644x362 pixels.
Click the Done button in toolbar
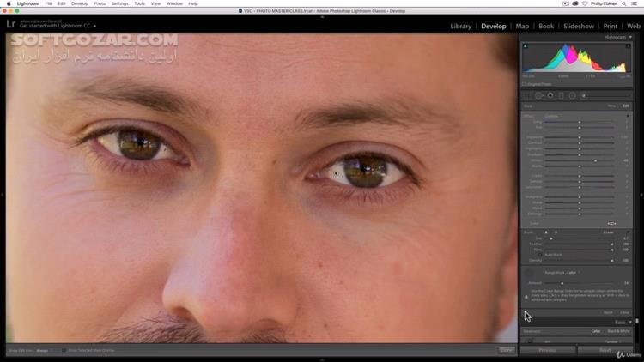tap(507, 350)
